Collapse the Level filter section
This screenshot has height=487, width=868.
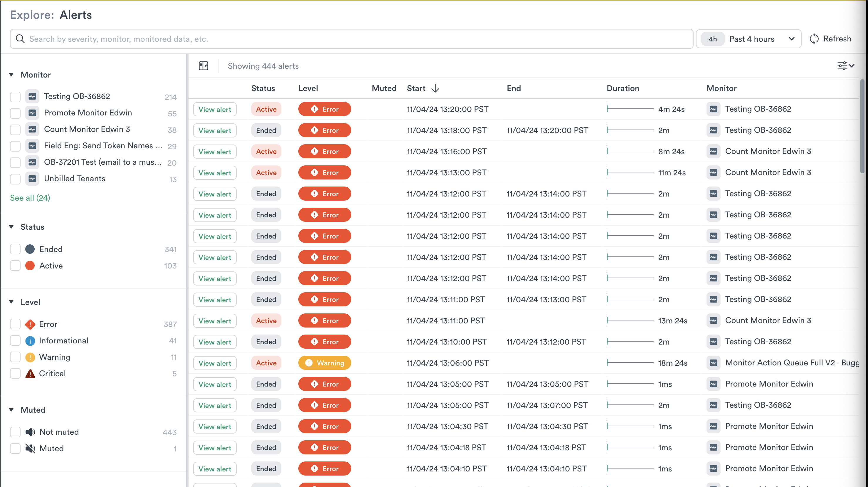coord(11,302)
